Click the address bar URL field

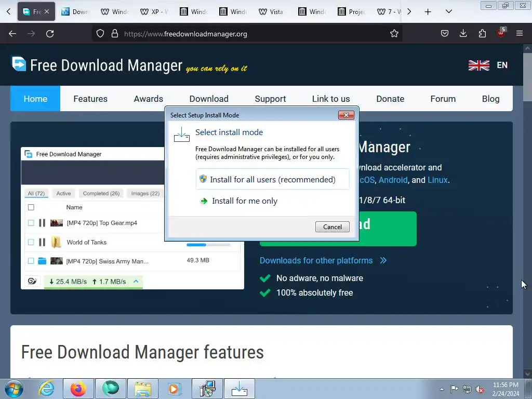(247, 34)
